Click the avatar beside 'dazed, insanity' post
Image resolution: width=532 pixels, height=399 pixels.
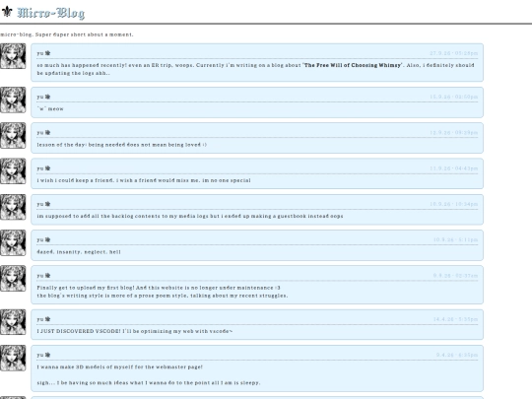tap(13, 242)
